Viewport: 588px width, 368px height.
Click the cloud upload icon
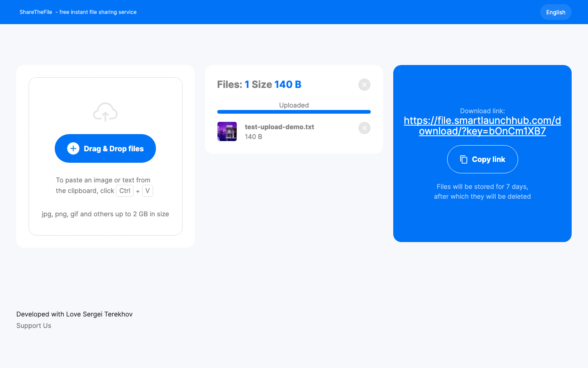105,112
